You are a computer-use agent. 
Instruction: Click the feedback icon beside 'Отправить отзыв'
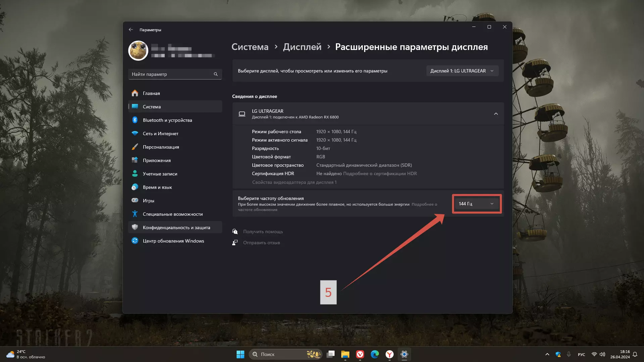[235, 243]
